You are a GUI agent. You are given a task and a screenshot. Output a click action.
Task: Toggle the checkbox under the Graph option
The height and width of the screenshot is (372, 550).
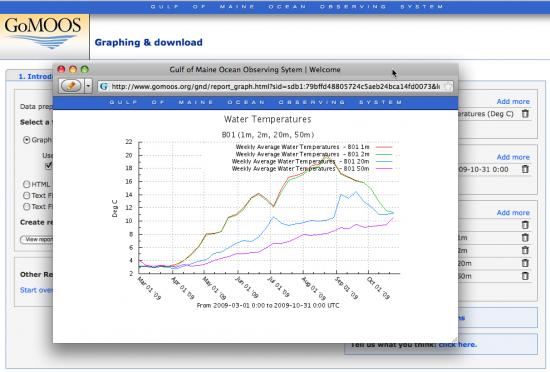click(49, 165)
